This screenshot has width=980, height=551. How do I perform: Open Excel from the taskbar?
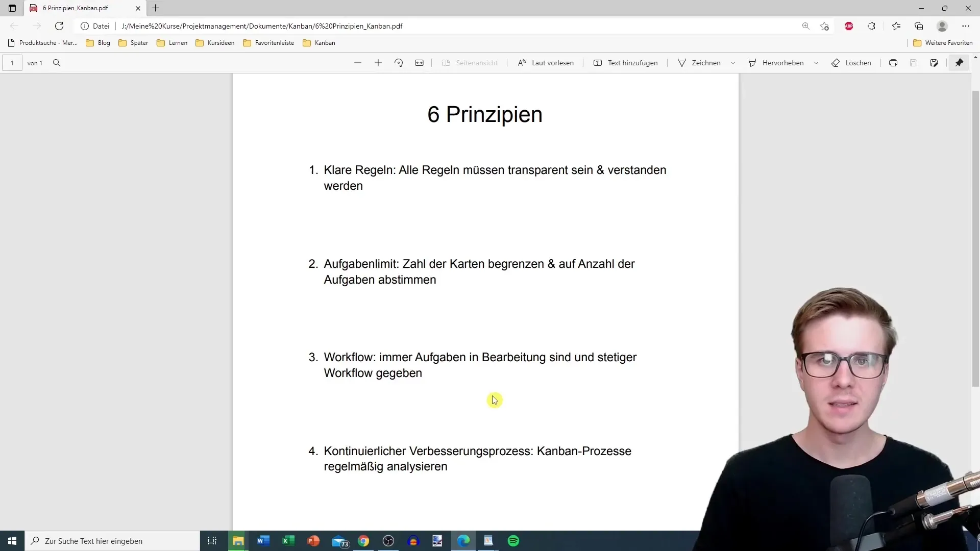pyautogui.click(x=288, y=541)
